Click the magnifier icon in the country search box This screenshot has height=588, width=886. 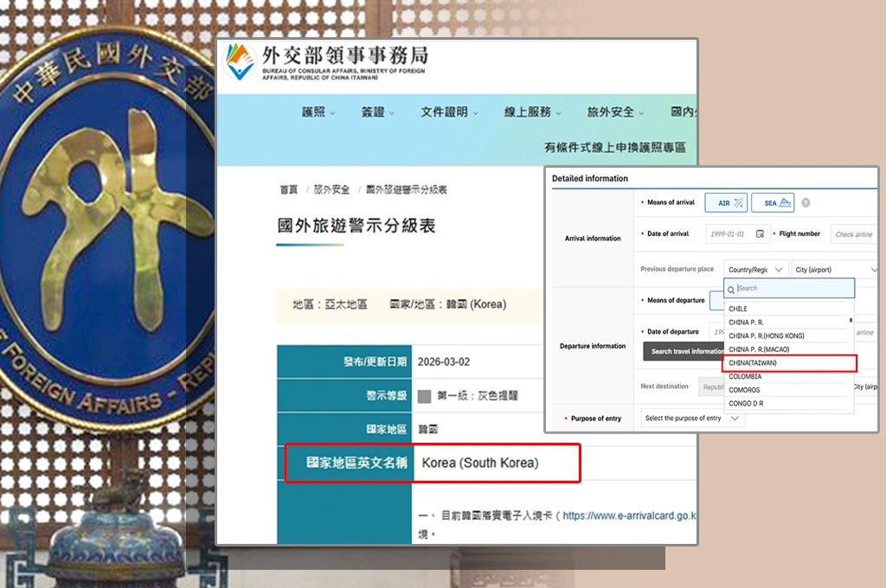point(731,288)
